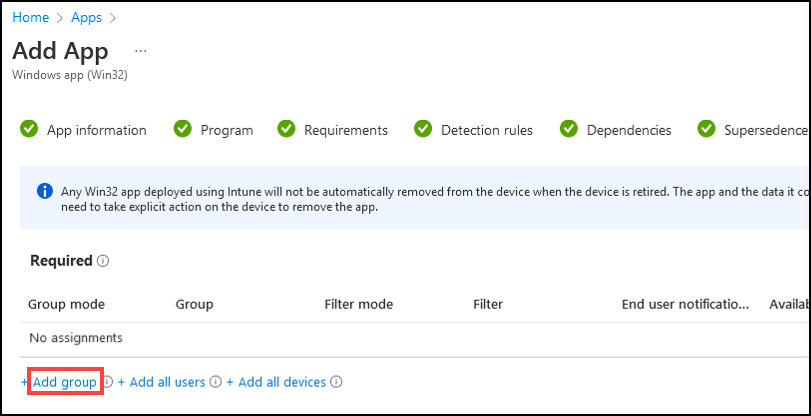
Task: Navigate to the Apps breadcrumb link
Action: tap(86, 17)
